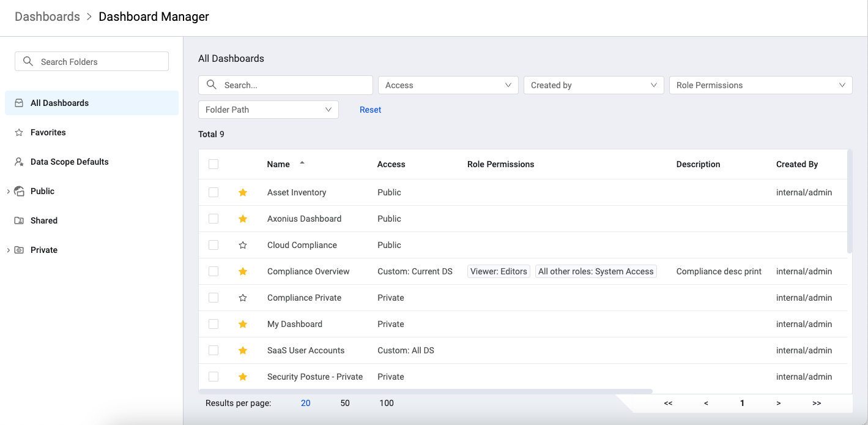This screenshot has width=868, height=425.
Task: Click Compliance desc print description
Action: [x=719, y=271]
